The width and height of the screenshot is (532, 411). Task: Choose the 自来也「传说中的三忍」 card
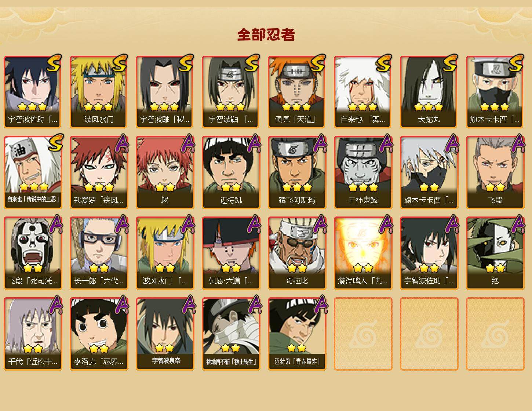coord(33,172)
